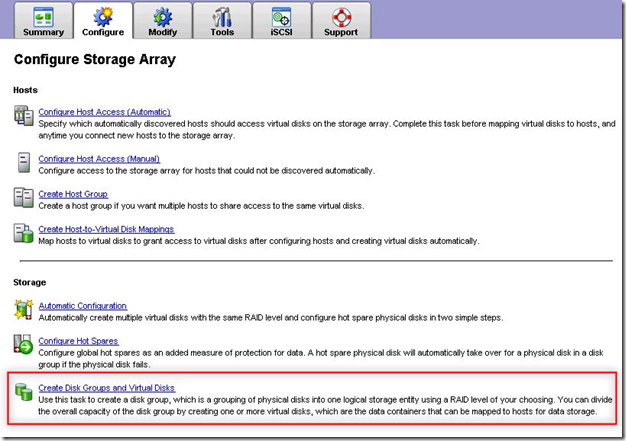
Task: Click the Configure Host Access (Automatic) link
Action: tap(105, 112)
